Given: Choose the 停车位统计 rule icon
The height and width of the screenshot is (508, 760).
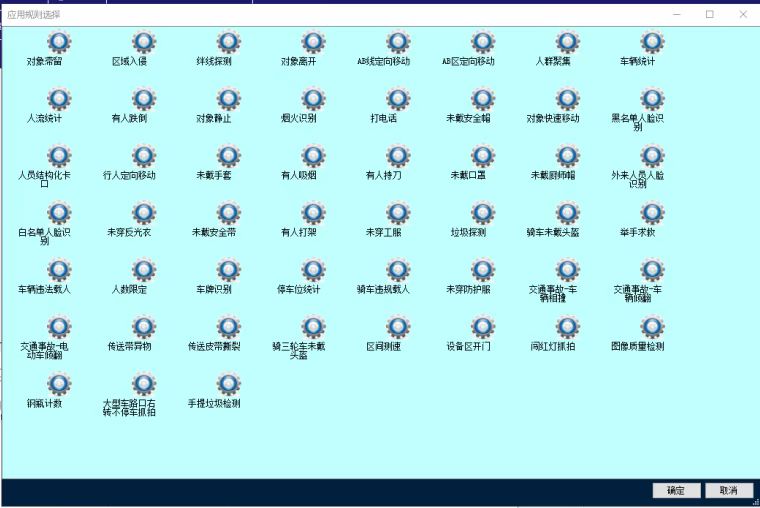Looking at the screenshot, I should pos(313,270).
